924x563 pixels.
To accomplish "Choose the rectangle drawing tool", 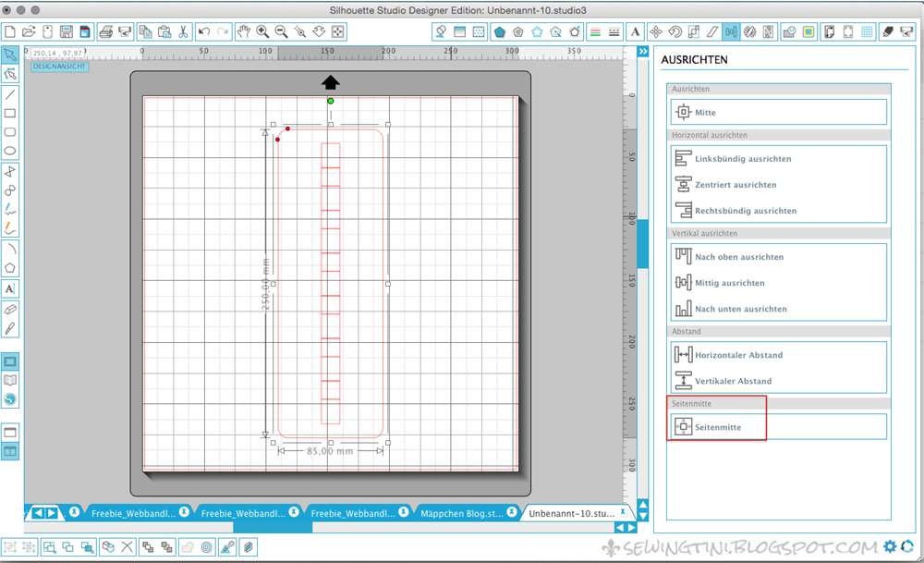I will point(10,113).
